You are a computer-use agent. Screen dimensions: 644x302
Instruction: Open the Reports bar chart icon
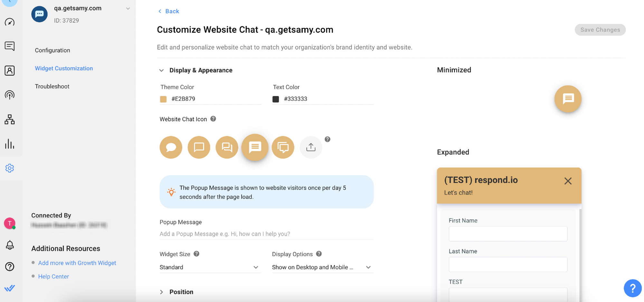[x=10, y=144]
